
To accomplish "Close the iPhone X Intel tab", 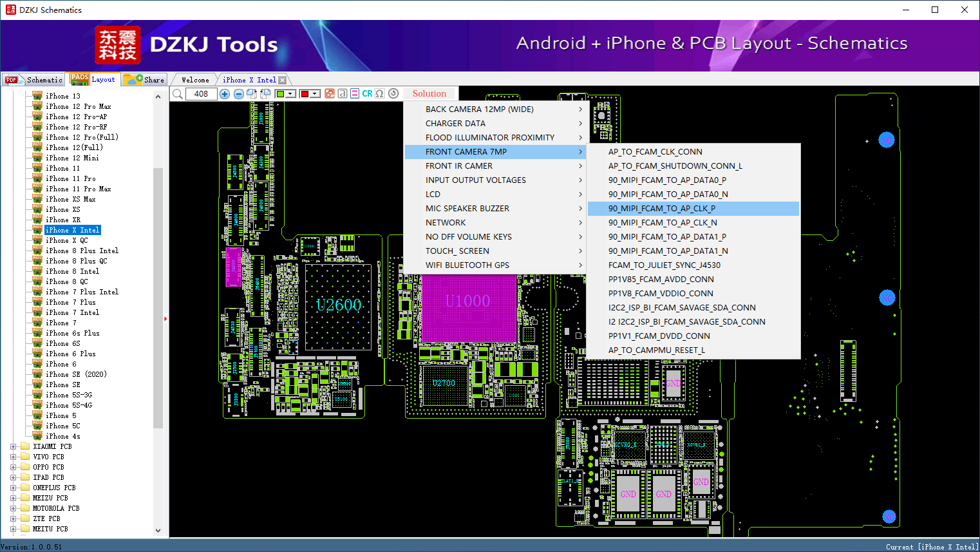I will click(282, 80).
